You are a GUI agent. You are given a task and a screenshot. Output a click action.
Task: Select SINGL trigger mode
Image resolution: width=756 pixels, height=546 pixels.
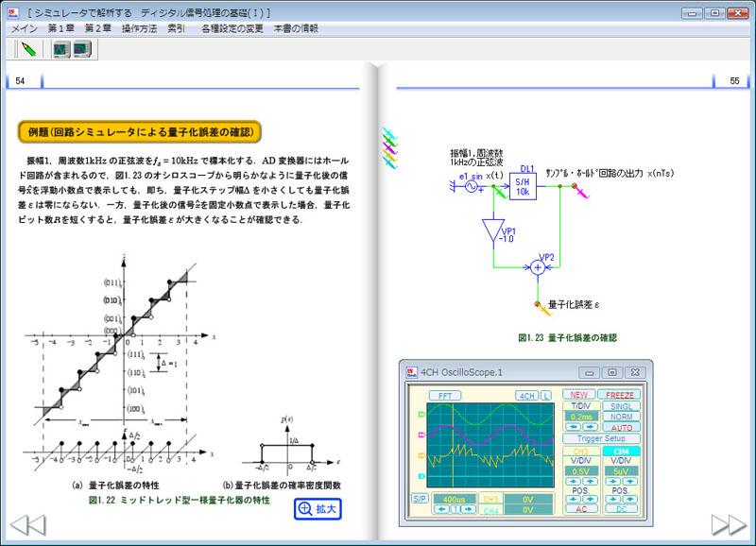(x=622, y=406)
